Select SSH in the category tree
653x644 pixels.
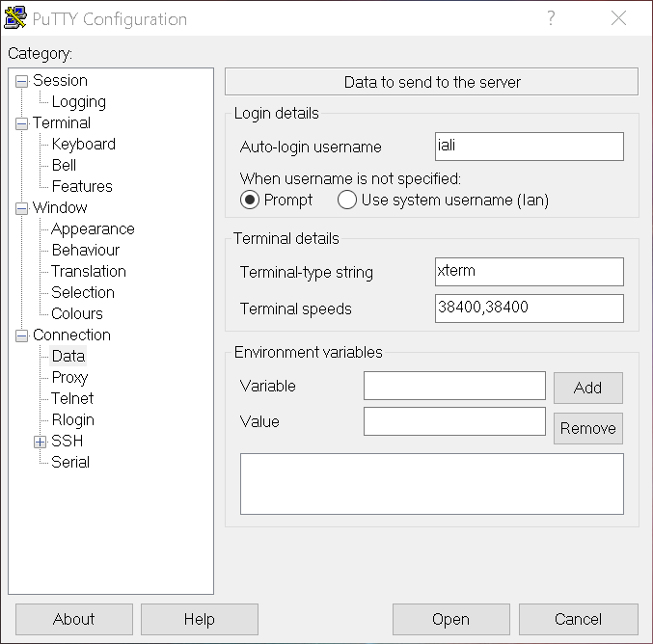pyautogui.click(x=67, y=441)
